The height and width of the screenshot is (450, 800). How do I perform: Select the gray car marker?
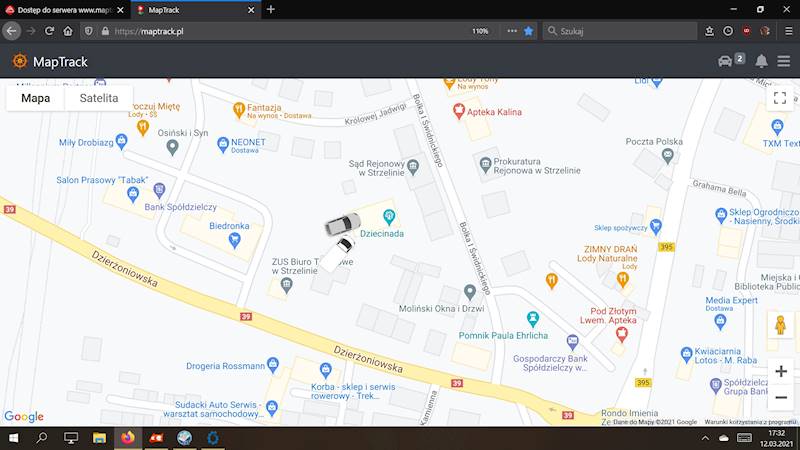tap(342, 224)
